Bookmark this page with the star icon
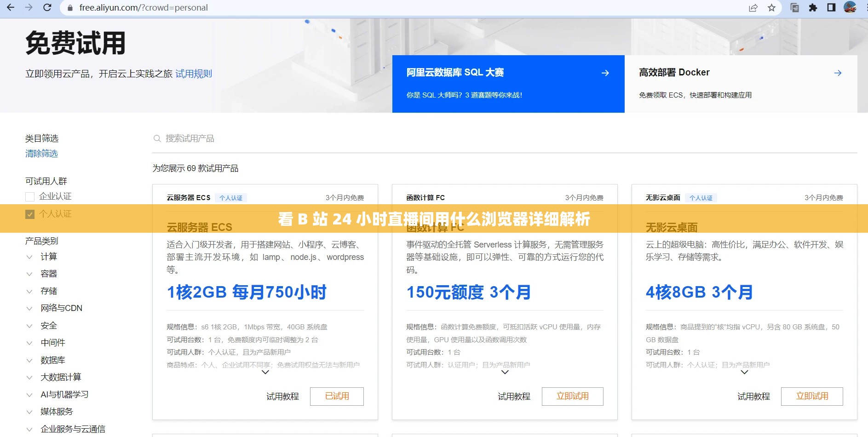This screenshot has width=868, height=437. [771, 8]
